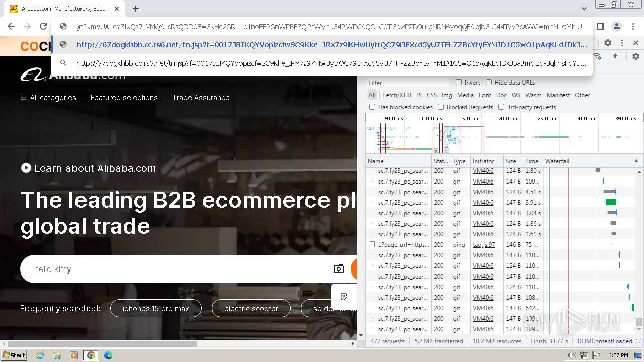This screenshot has width=644, height=362.
Task: Click the request list vertical scrollbar thumb
Action: pyautogui.click(x=639, y=322)
